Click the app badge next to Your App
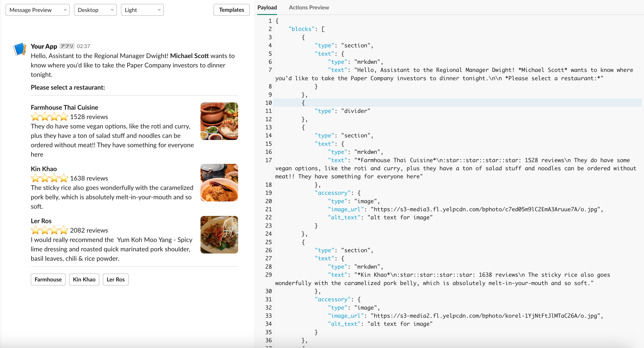Image resolution: width=644 pixels, height=348 pixels. pos(67,46)
